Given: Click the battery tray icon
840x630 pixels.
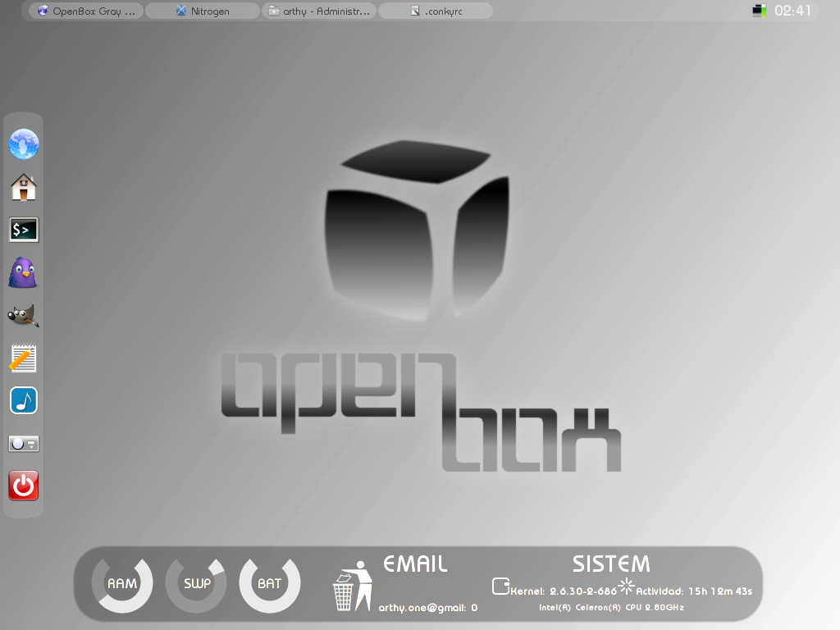Looking at the screenshot, I should point(759,11).
